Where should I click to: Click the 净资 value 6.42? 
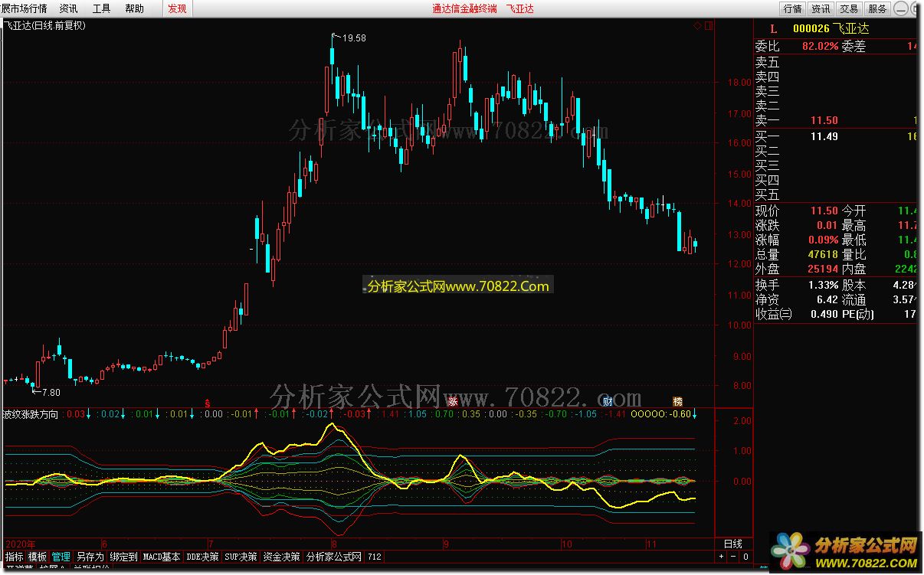827,299
